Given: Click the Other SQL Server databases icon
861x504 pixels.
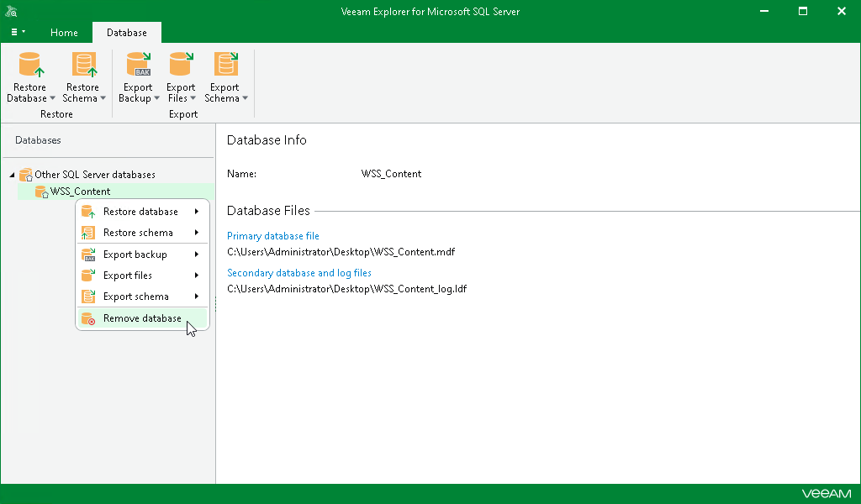Looking at the screenshot, I should 25,175.
